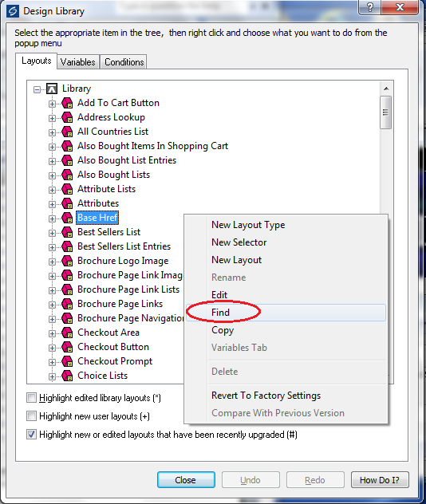Viewport: 426px width, 504px height.
Task: Expand the Checkout Area tree node
Action: click(x=52, y=333)
